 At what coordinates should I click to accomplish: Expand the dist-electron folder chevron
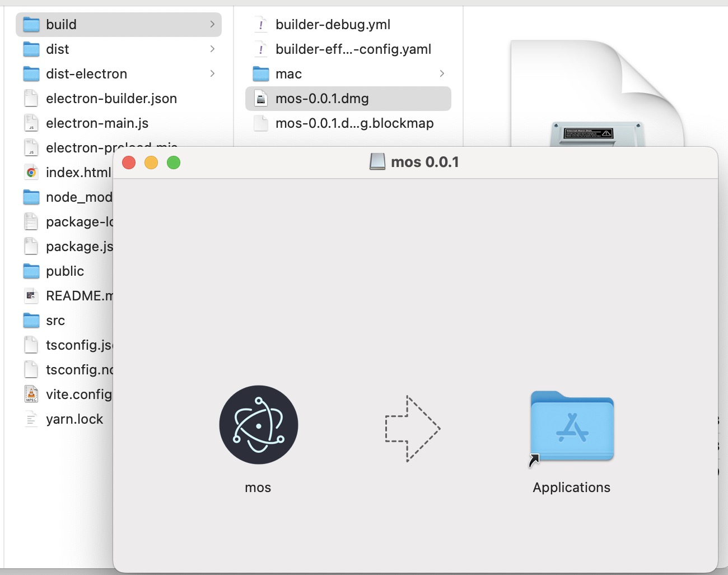212,74
